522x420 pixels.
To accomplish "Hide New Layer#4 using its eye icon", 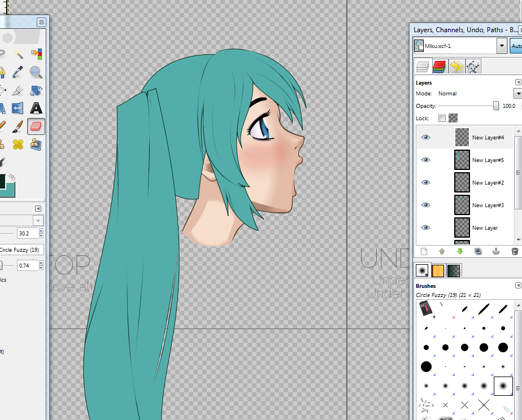I will click(x=425, y=137).
